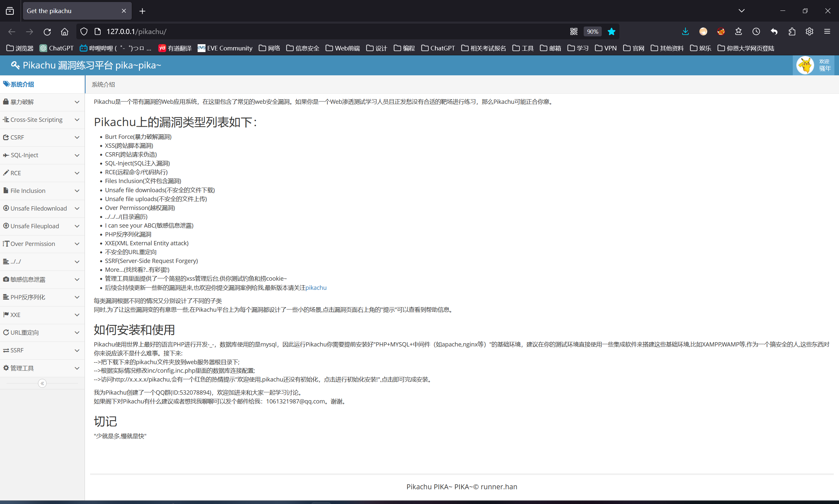Click the shield tracking protection icon
The height and width of the screenshot is (504, 839).
point(84,31)
